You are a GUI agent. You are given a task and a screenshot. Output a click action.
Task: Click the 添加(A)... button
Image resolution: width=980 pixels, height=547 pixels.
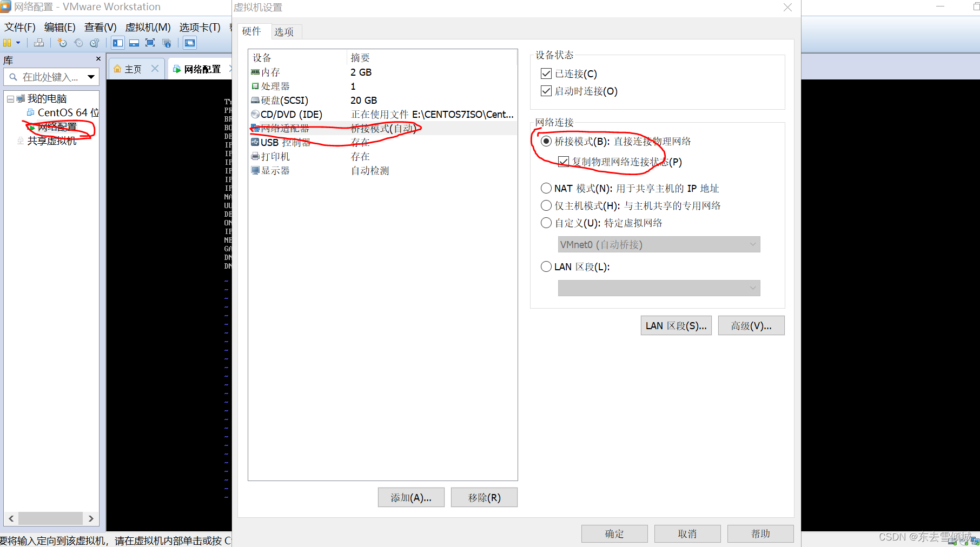click(411, 497)
